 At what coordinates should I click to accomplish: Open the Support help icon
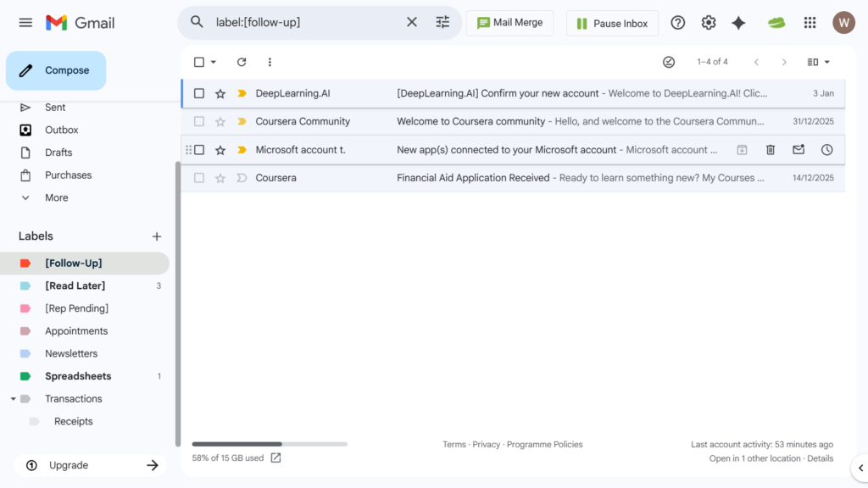(677, 23)
